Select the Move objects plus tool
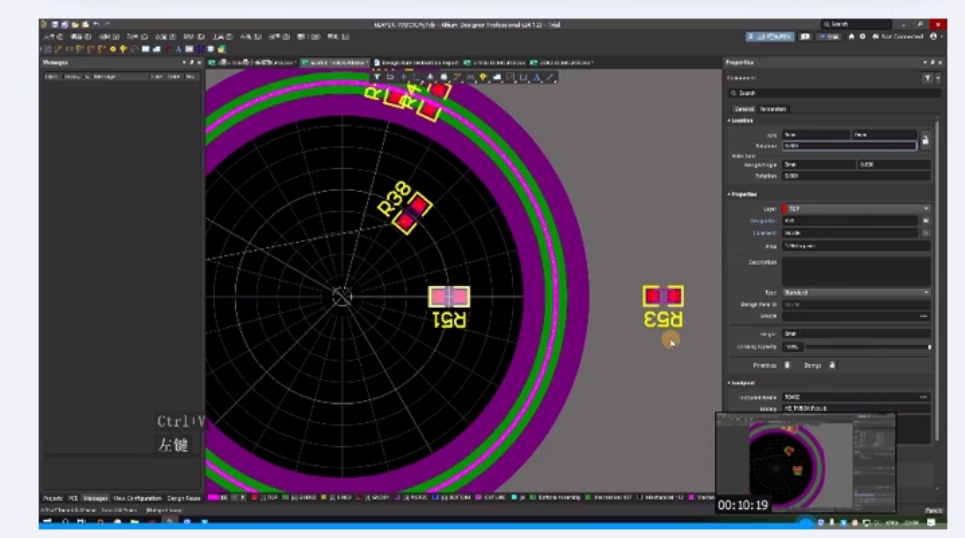Image resolution: width=965 pixels, height=538 pixels. (x=404, y=78)
